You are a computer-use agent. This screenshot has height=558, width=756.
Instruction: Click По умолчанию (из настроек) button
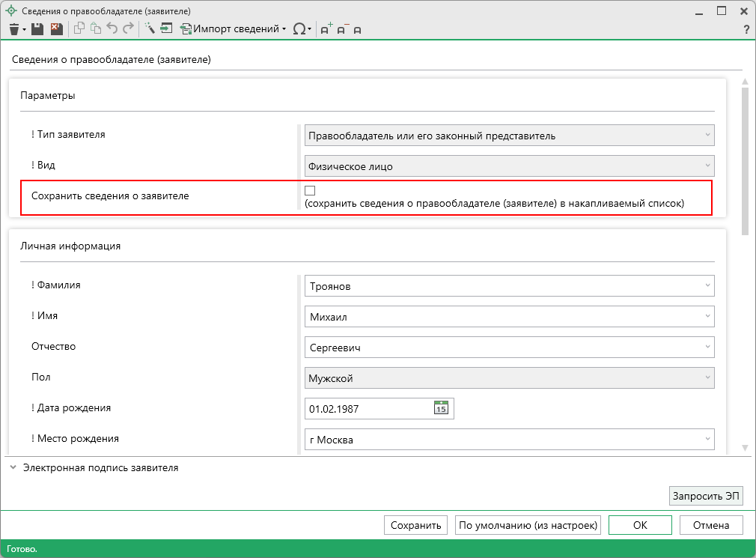pos(528,525)
